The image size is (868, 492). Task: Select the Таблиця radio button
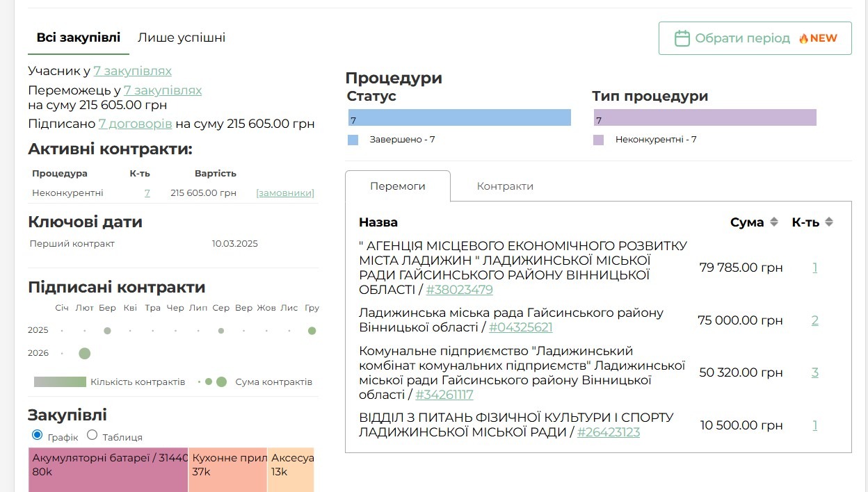pos(92,435)
